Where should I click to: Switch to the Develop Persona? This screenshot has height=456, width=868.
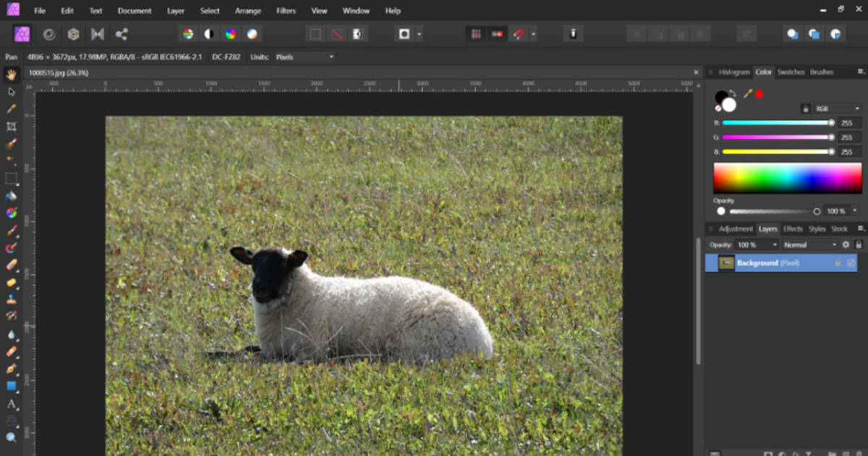(x=73, y=34)
